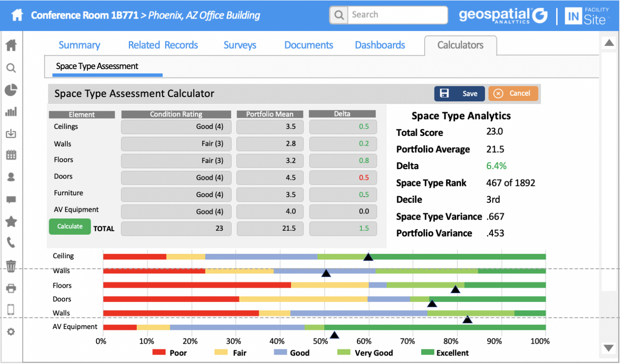Screen dimensions: 620x364
Task: Click the Search input field
Action: tap(397, 15)
